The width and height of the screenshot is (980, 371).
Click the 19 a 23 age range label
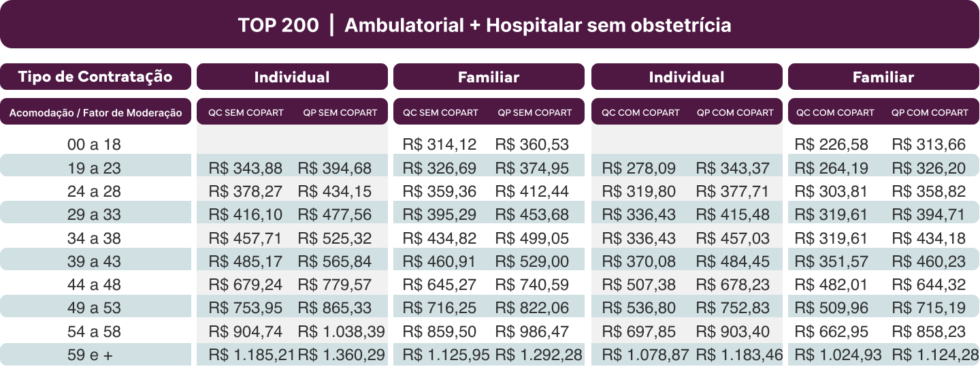(x=94, y=167)
